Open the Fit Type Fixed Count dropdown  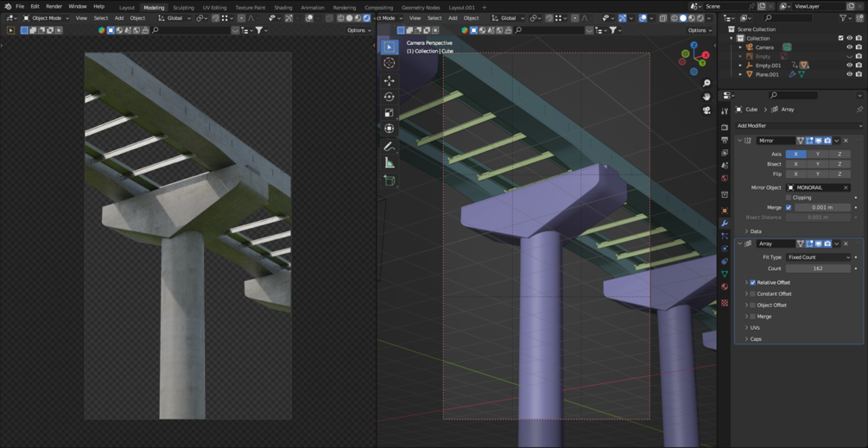point(818,257)
